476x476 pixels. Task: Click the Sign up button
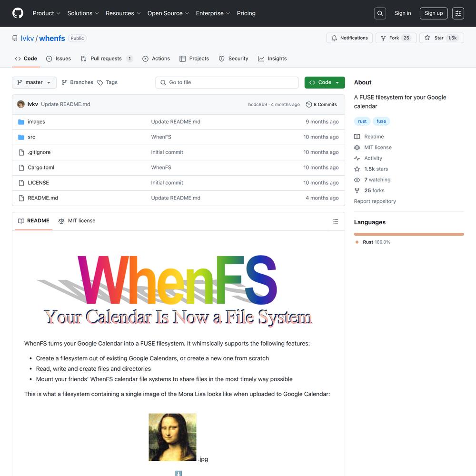434,13
